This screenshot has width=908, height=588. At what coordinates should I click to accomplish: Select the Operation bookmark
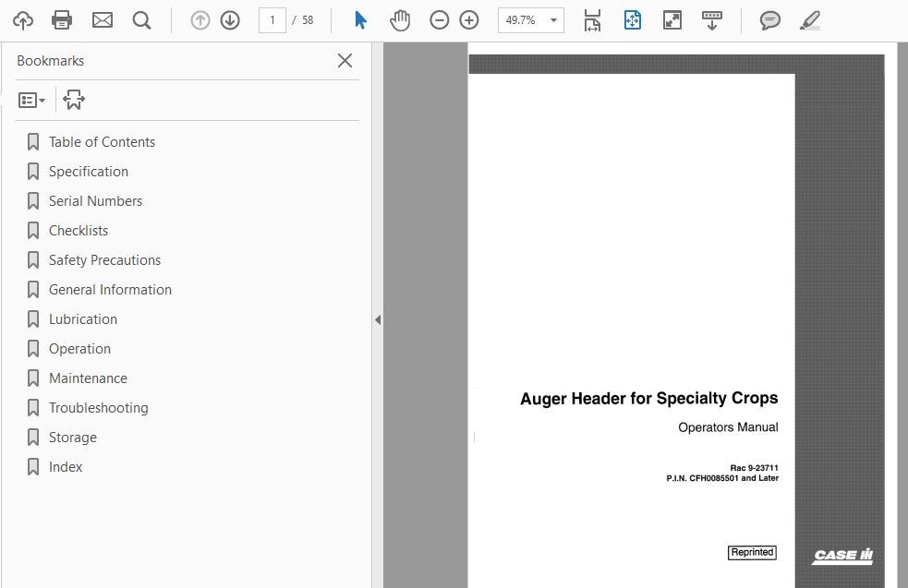point(79,348)
